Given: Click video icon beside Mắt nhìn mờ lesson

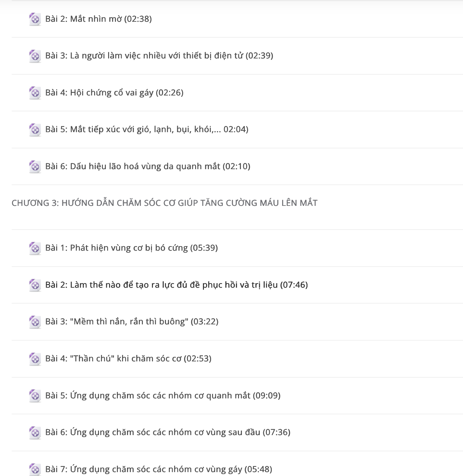Looking at the screenshot, I should pos(35,19).
